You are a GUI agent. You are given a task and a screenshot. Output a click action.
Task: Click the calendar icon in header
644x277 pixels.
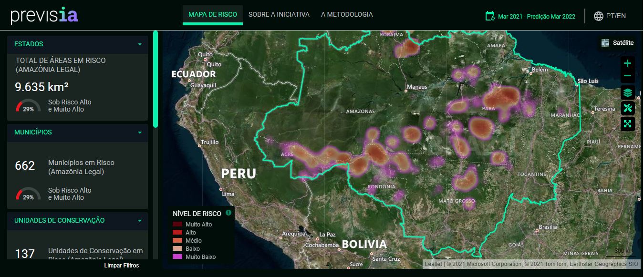click(490, 16)
